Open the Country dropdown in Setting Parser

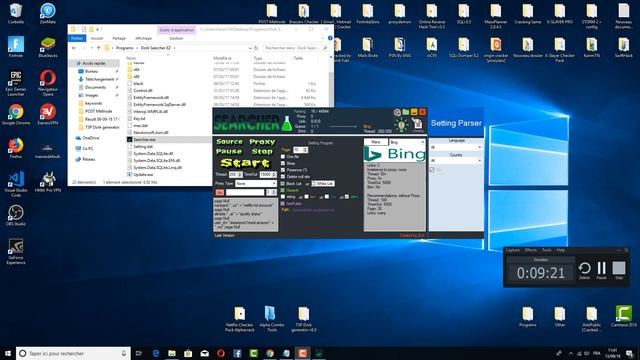pos(456,161)
